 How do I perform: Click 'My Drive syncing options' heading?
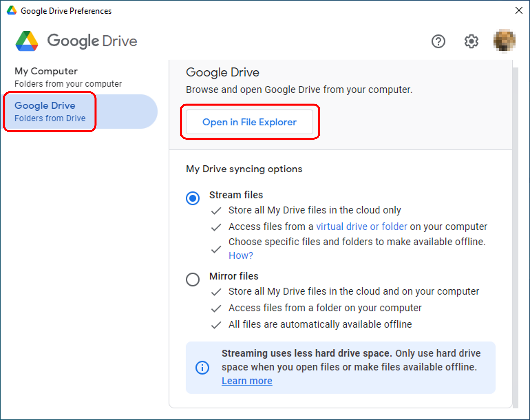[x=244, y=169]
